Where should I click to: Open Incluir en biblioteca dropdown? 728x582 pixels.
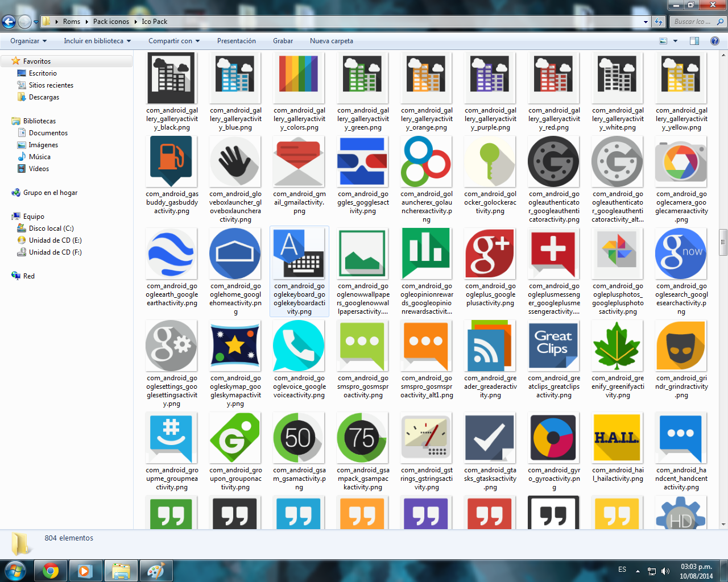click(x=97, y=41)
